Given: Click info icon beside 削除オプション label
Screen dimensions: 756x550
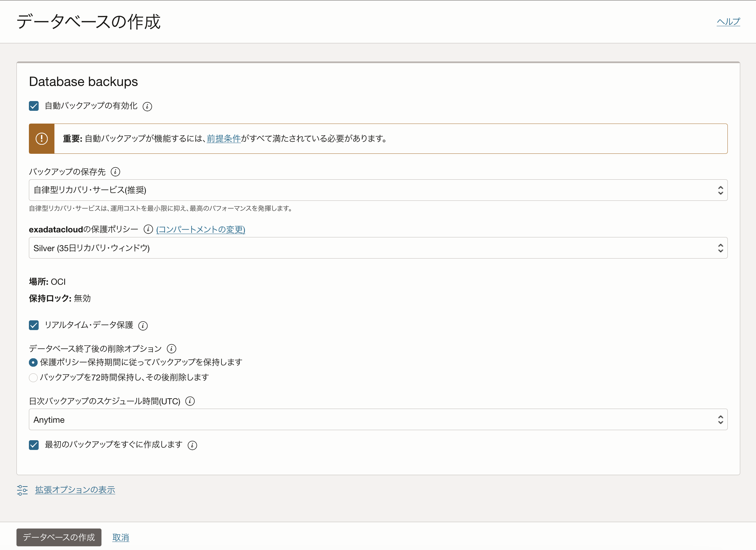Looking at the screenshot, I should click(x=171, y=349).
